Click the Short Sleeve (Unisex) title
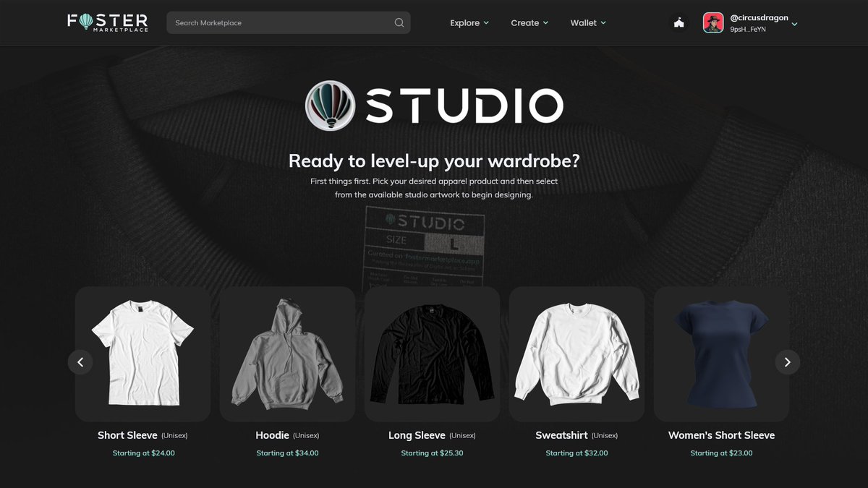Image resolution: width=868 pixels, height=488 pixels. (x=142, y=435)
